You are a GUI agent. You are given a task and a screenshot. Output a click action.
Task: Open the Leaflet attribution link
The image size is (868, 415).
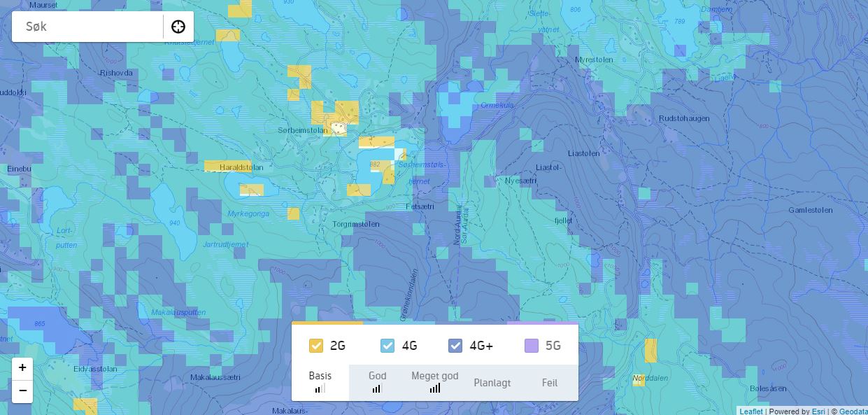point(751,412)
